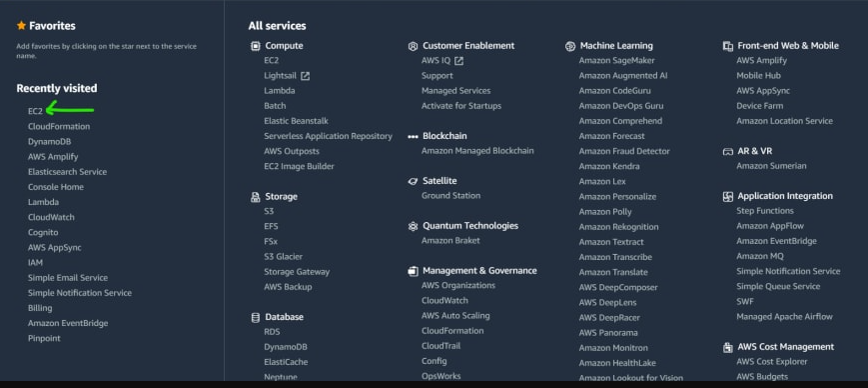
Task: Open Lightsail under Compute
Action: pyautogui.click(x=280, y=76)
